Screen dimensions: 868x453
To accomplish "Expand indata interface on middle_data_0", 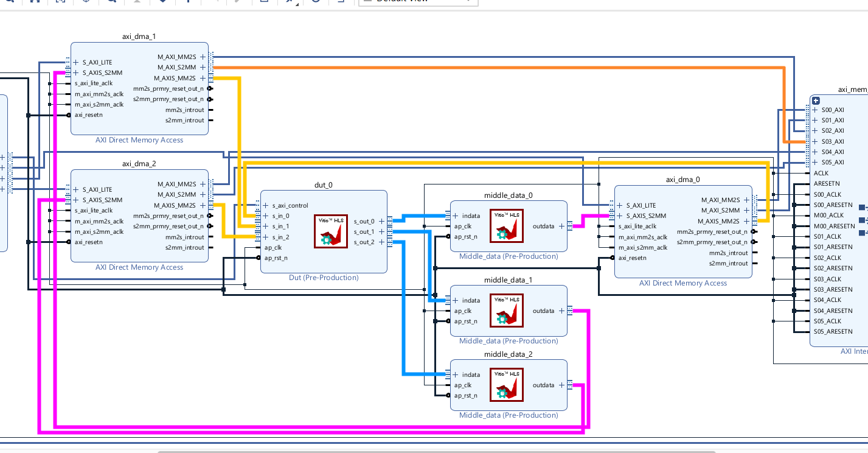I will [x=456, y=216].
